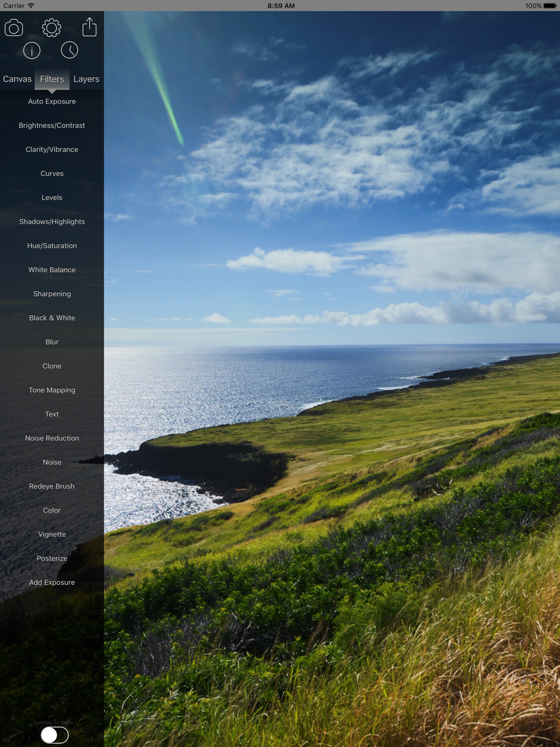Screen dimensions: 560x747
Task: Open Tone Mapping filter
Action: [52, 390]
